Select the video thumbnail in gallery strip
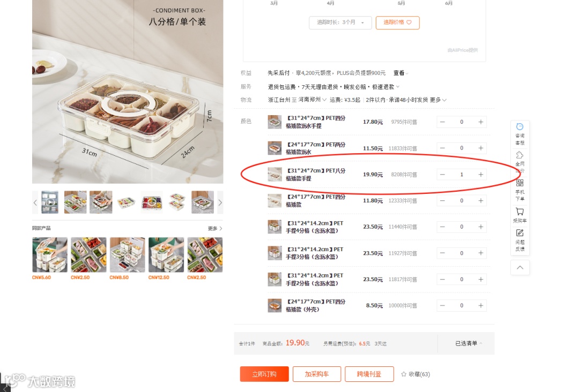The height and width of the screenshot is (392, 579). [50, 202]
